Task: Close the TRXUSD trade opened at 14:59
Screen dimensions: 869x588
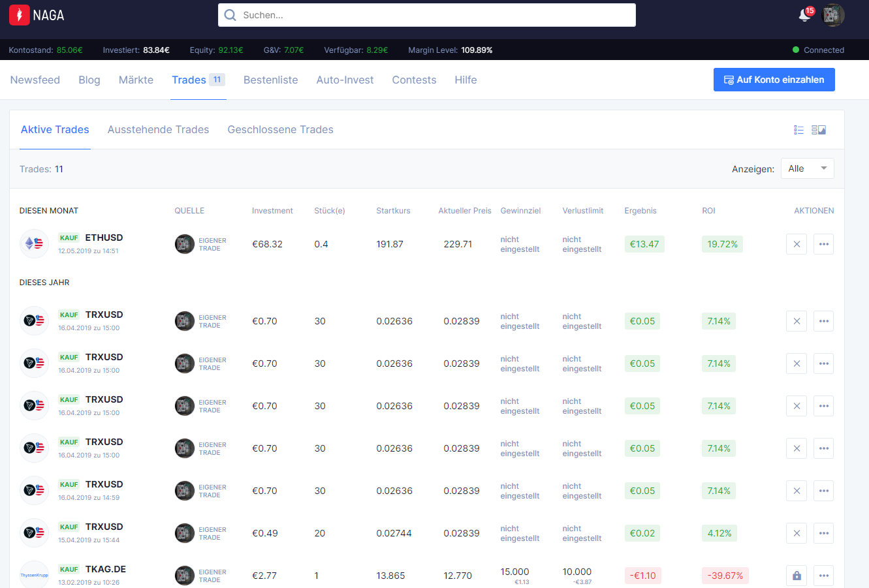Action: pos(797,491)
